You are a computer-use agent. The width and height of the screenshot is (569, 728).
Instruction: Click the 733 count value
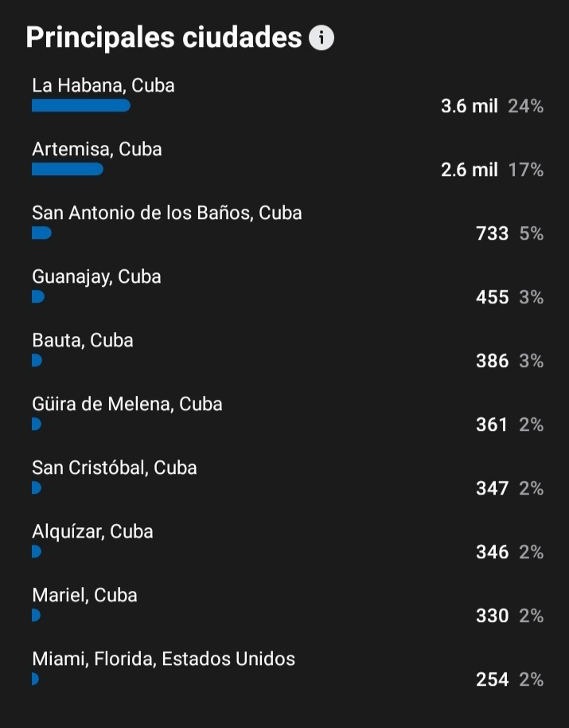[492, 233]
